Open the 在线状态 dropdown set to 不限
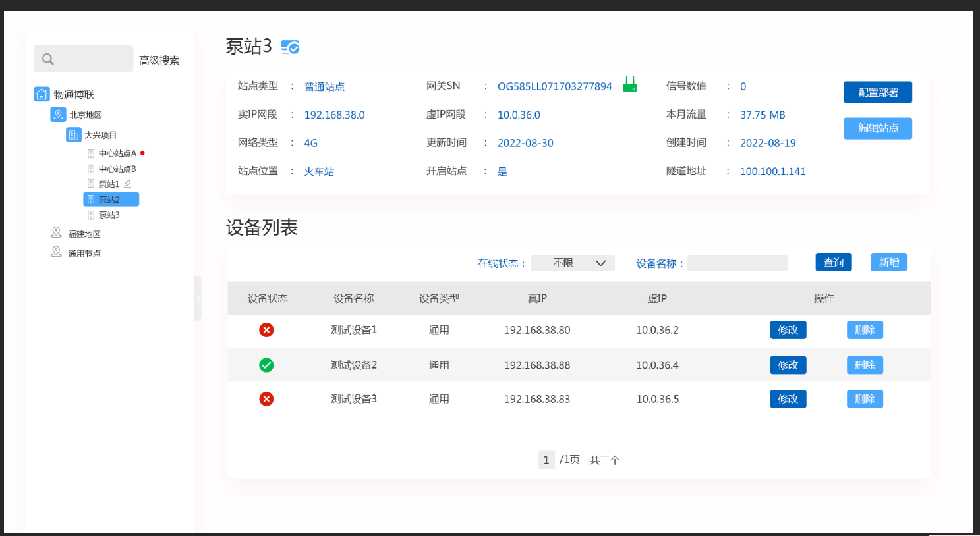Viewport: 980px width, 536px height. pyautogui.click(x=573, y=263)
